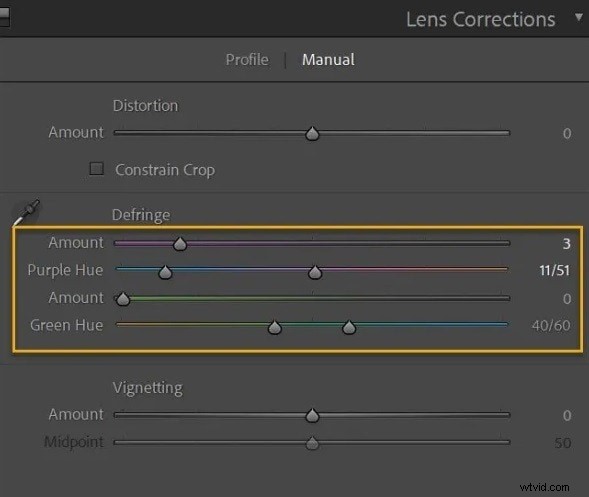The height and width of the screenshot is (497, 589).
Task: Click the Purple Hue value 11/51
Action: click(554, 270)
